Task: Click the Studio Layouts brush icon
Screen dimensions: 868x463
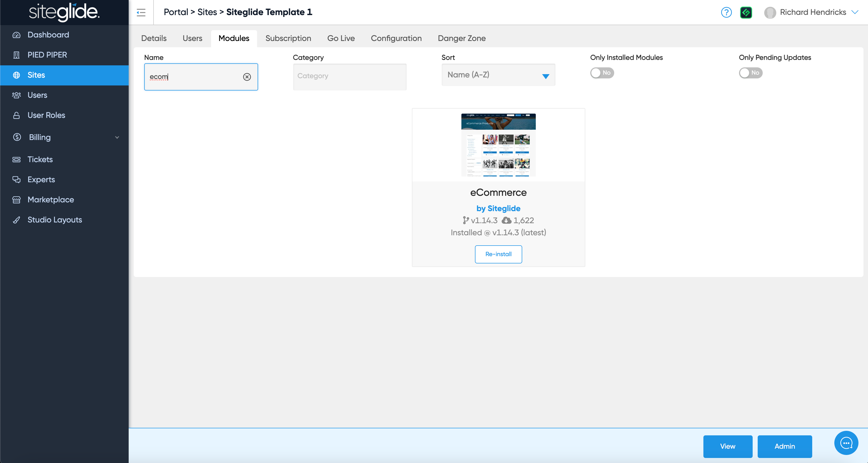Action: pyautogui.click(x=17, y=220)
